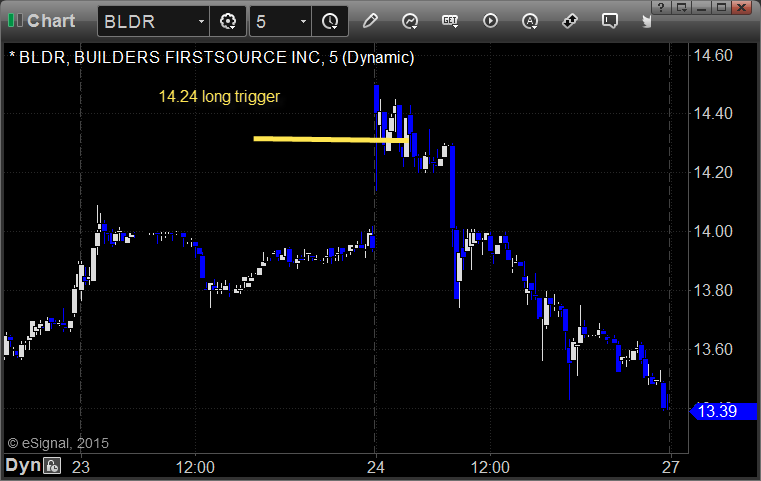Click the BLDR, BUILDERS FIRSTSOURCE INC chart title
The image size is (761, 481).
click(x=212, y=57)
